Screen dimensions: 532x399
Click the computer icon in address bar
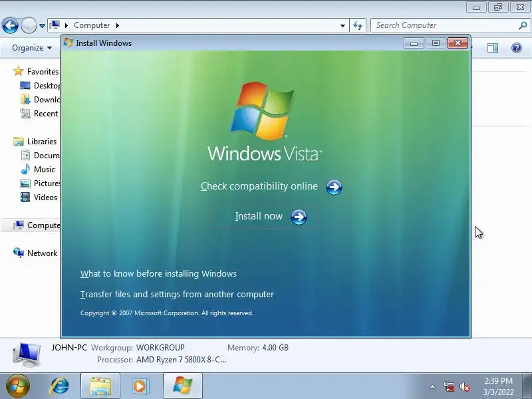tap(55, 25)
